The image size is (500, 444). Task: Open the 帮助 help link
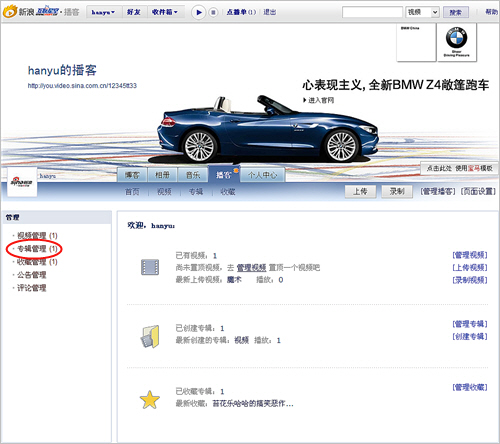coord(492,12)
